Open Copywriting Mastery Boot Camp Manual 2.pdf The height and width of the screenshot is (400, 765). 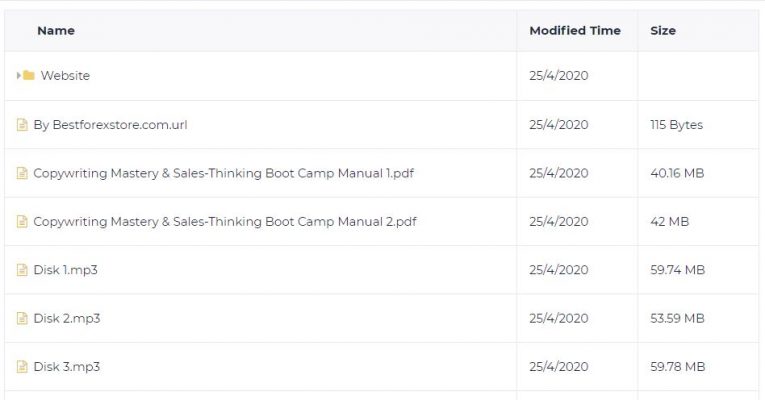(225, 221)
